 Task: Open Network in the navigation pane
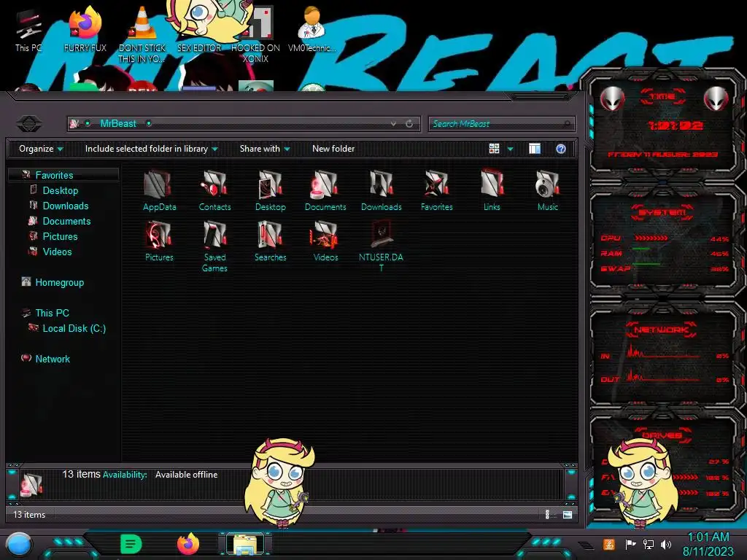(53, 359)
